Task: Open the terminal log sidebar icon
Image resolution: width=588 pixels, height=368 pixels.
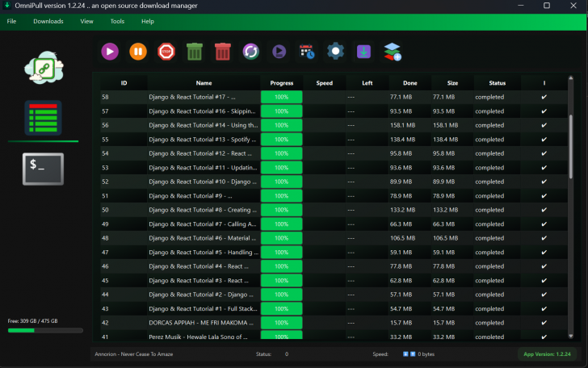Action: pyautogui.click(x=43, y=169)
